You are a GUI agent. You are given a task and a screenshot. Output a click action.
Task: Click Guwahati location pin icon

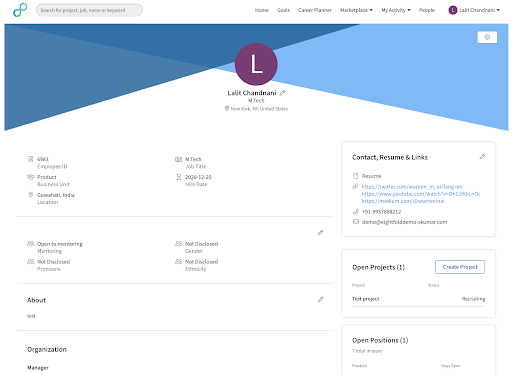[x=31, y=195]
